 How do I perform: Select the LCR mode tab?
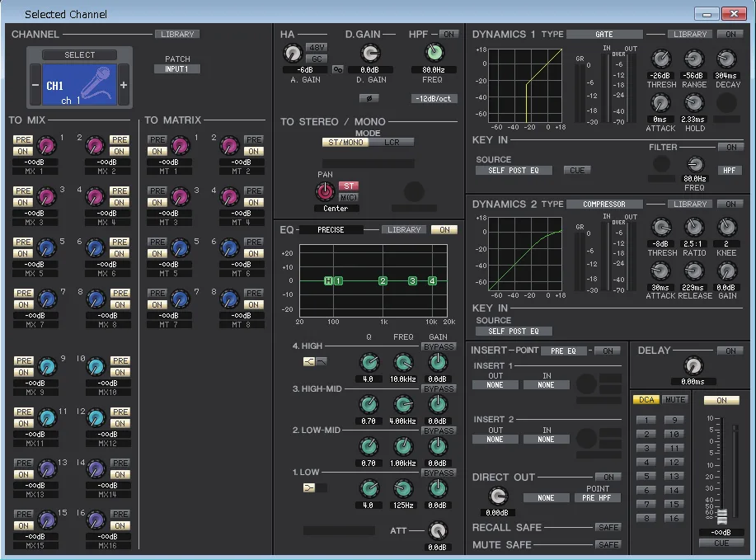pos(392,143)
